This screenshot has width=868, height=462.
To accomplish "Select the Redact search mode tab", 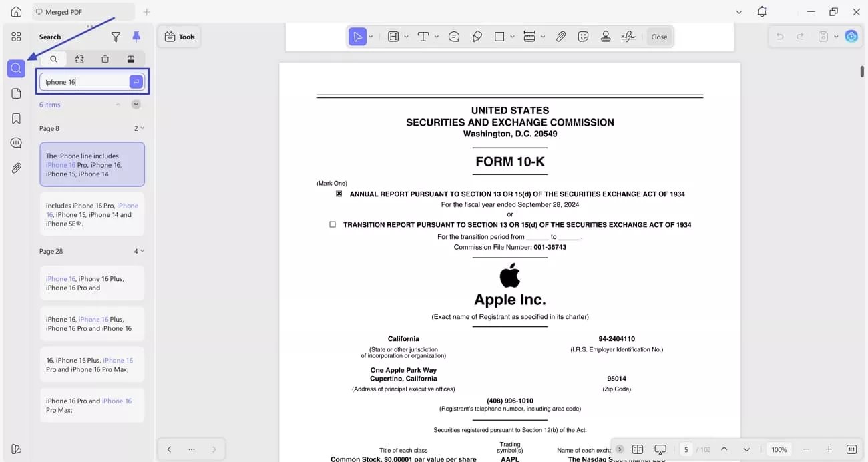I will coord(131,59).
